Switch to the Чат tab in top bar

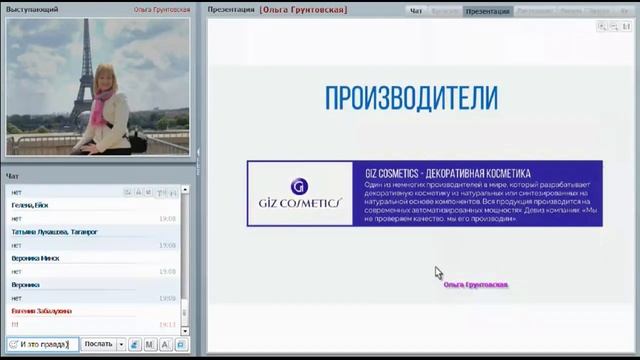pos(416,11)
